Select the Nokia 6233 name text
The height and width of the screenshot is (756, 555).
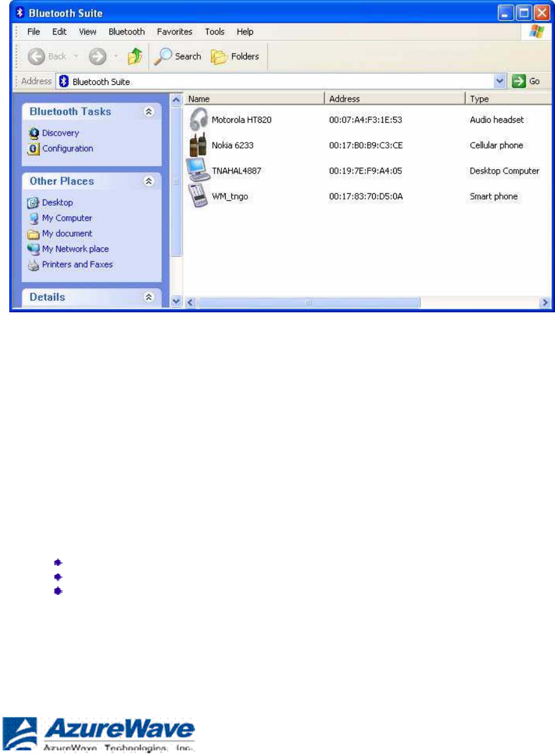[x=233, y=146]
